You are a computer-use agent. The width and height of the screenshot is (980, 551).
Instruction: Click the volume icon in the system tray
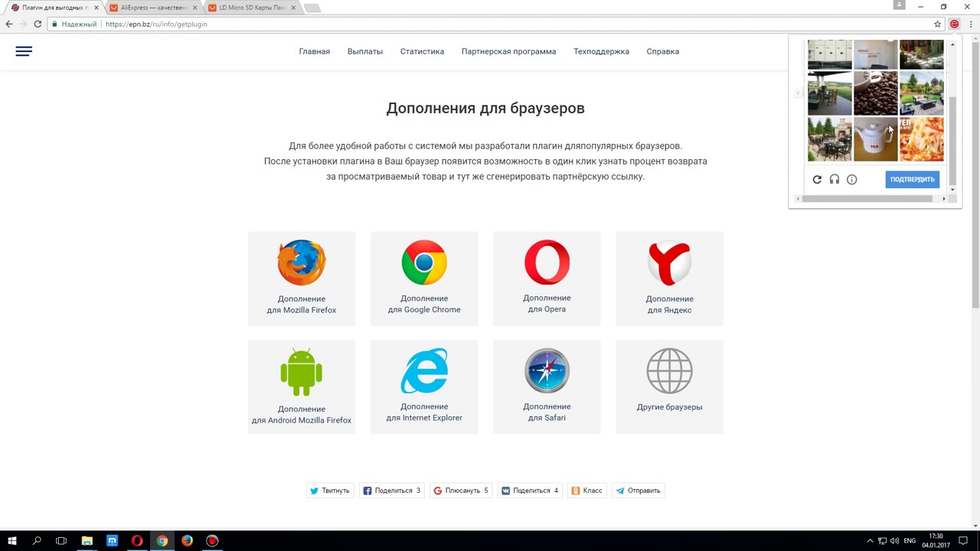coord(894,541)
